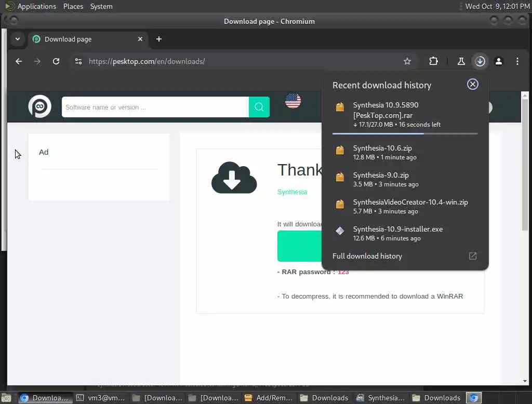Viewport: 532px width, 404px height.
Task: Click the green download button
Action: pos(300,246)
